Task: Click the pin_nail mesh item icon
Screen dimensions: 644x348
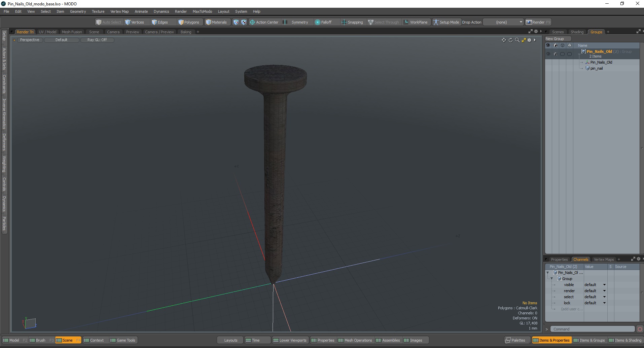Action: pos(587,68)
